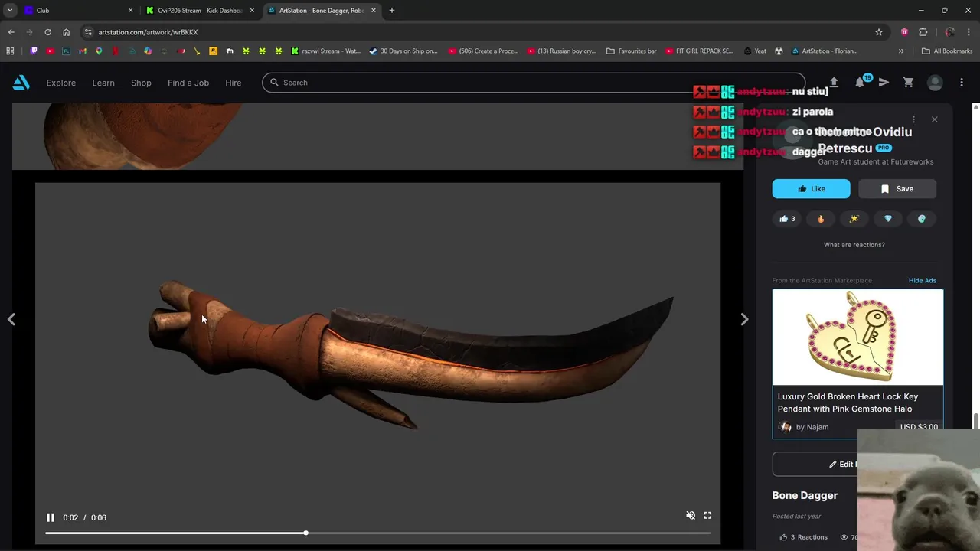Screen dimensions: 980x551
Task: Seek along the video progress bar
Action: pyautogui.click(x=377, y=533)
